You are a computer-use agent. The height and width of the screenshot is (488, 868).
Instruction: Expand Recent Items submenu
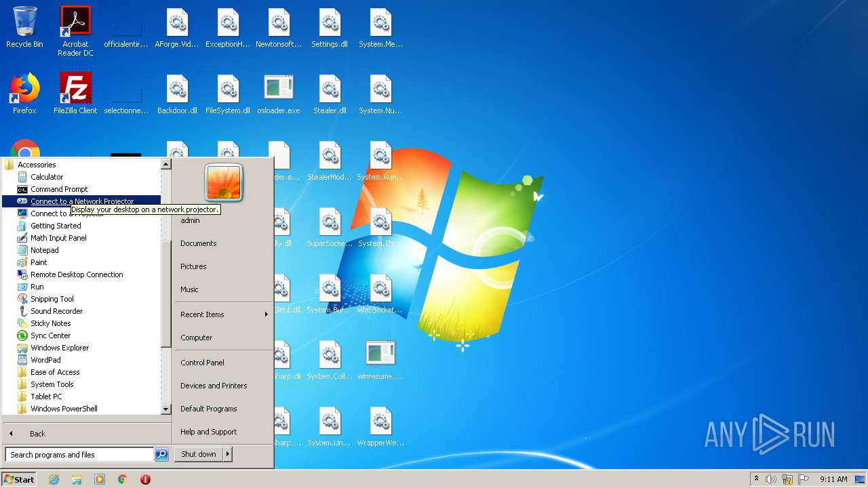coord(224,314)
